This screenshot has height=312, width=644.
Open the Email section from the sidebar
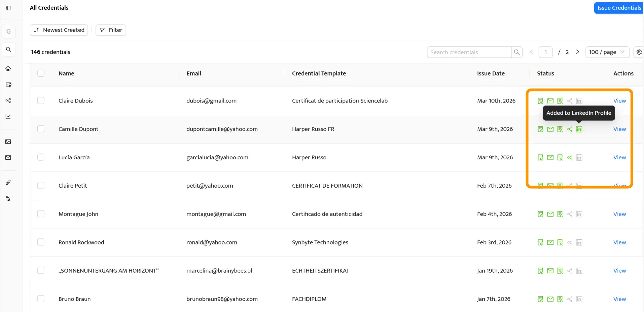8,157
